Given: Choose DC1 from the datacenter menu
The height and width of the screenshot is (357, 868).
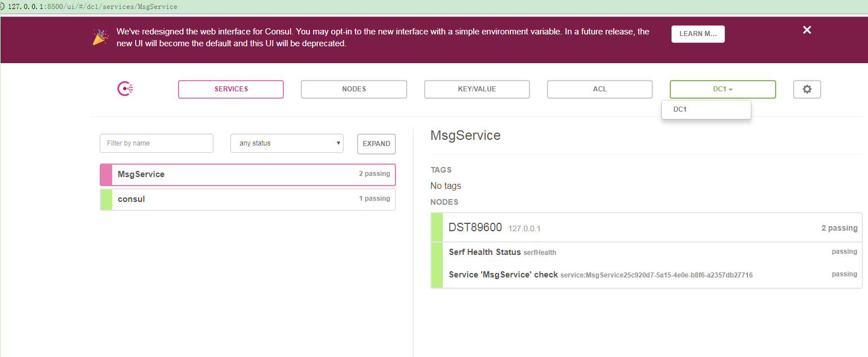Looking at the screenshot, I should 706,109.
